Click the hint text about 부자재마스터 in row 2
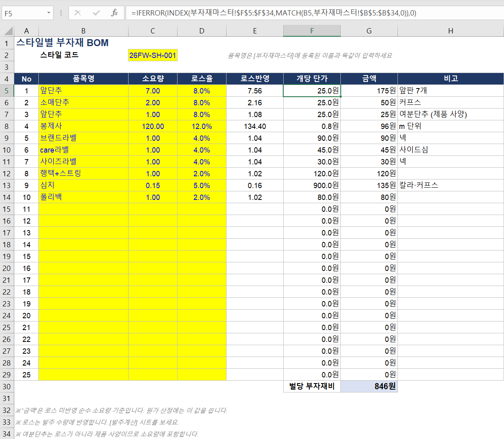The image size is (504, 439). (x=310, y=55)
